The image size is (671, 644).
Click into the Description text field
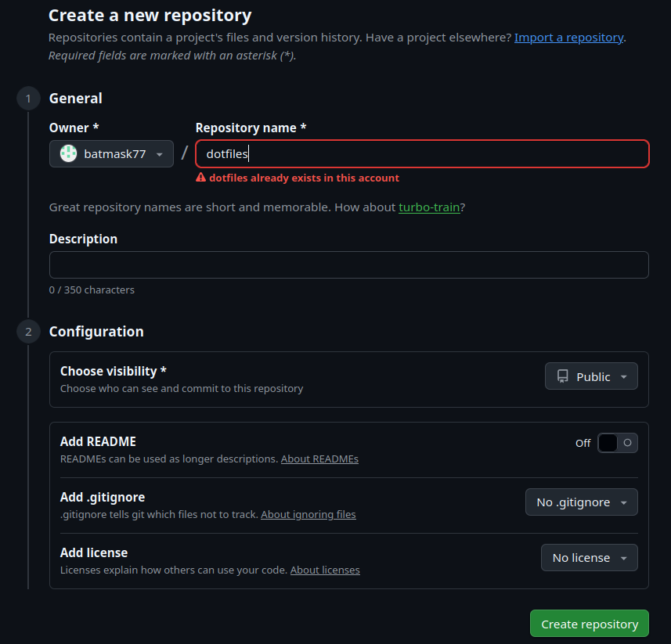pos(348,264)
